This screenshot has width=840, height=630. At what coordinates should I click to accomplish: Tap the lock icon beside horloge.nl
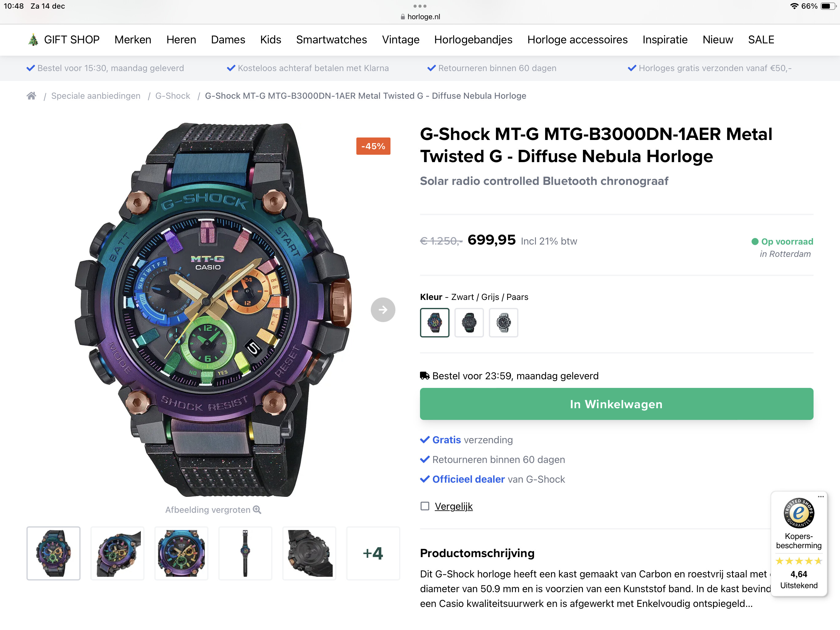pyautogui.click(x=402, y=17)
